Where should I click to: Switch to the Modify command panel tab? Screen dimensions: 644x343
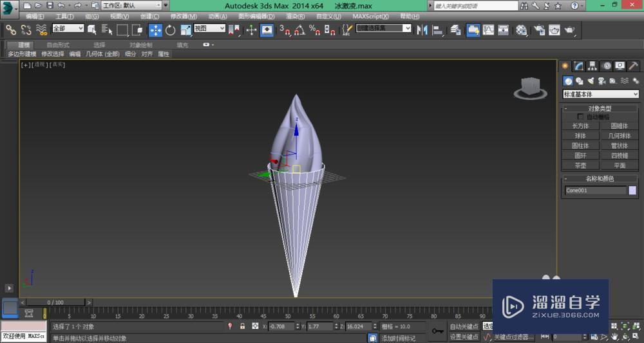579,66
